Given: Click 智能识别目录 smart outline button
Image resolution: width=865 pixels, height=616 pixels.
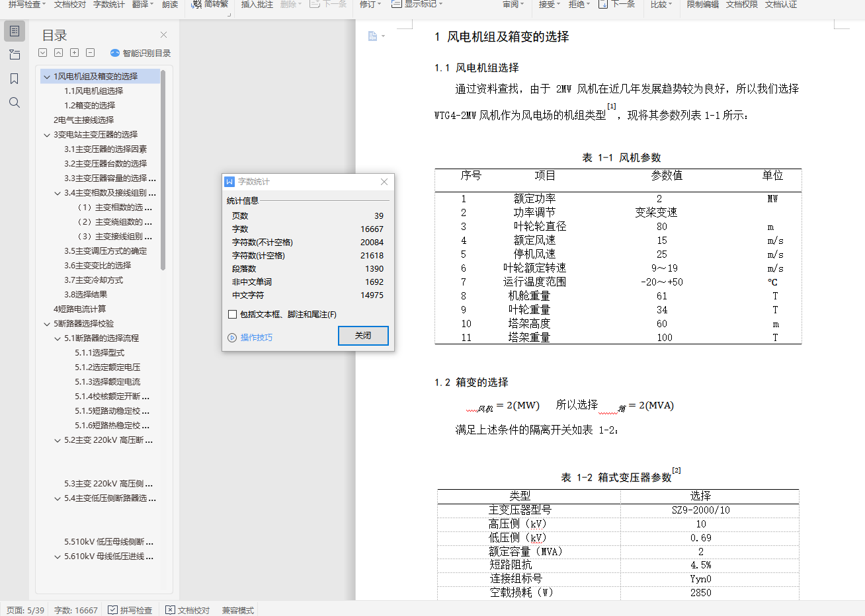Looking at the screenshot, I should pyautogui.click(x=140, y=53).
